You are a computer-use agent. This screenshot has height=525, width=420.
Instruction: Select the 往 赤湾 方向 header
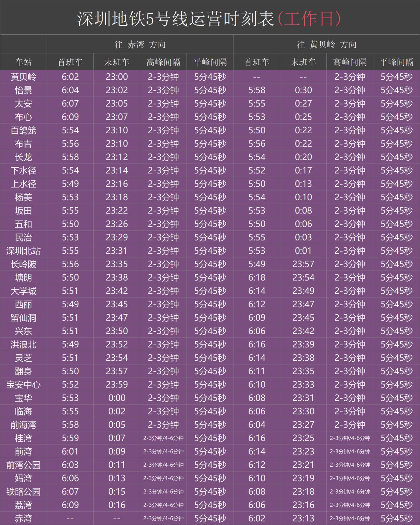pyautogui.click(x=140, y=45)
